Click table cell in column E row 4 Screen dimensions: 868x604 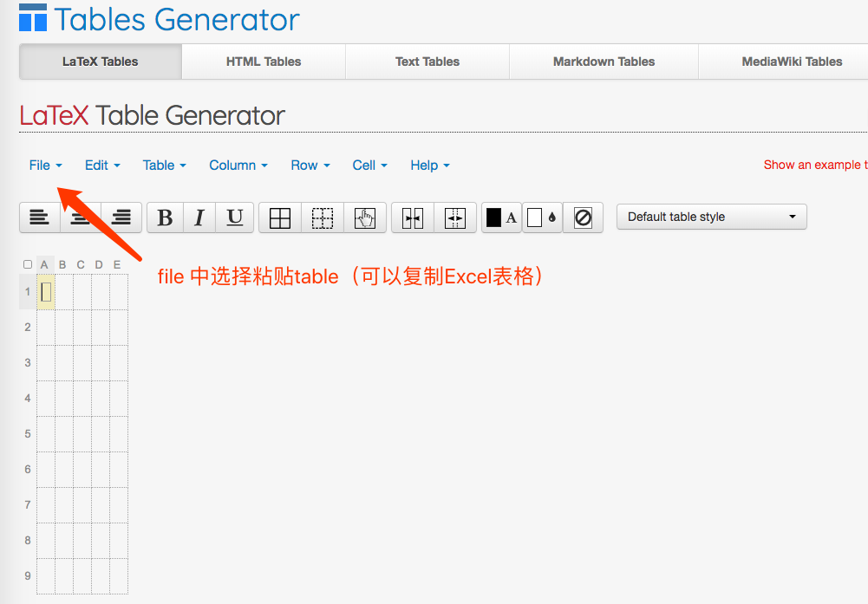pyautogui.click(x=119, y=399)
